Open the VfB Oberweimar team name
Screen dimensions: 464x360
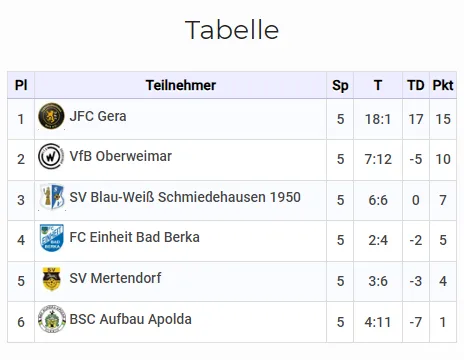(x=120, y=156)
